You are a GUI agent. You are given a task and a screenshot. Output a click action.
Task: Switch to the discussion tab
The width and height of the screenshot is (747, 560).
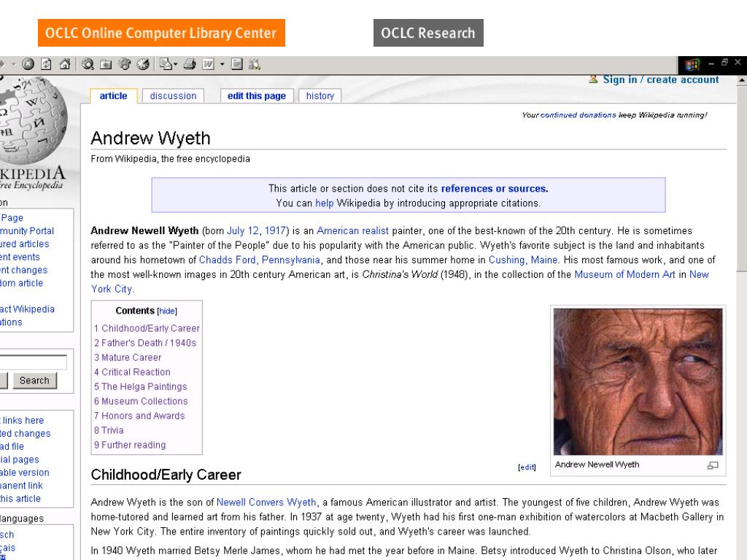173,96
